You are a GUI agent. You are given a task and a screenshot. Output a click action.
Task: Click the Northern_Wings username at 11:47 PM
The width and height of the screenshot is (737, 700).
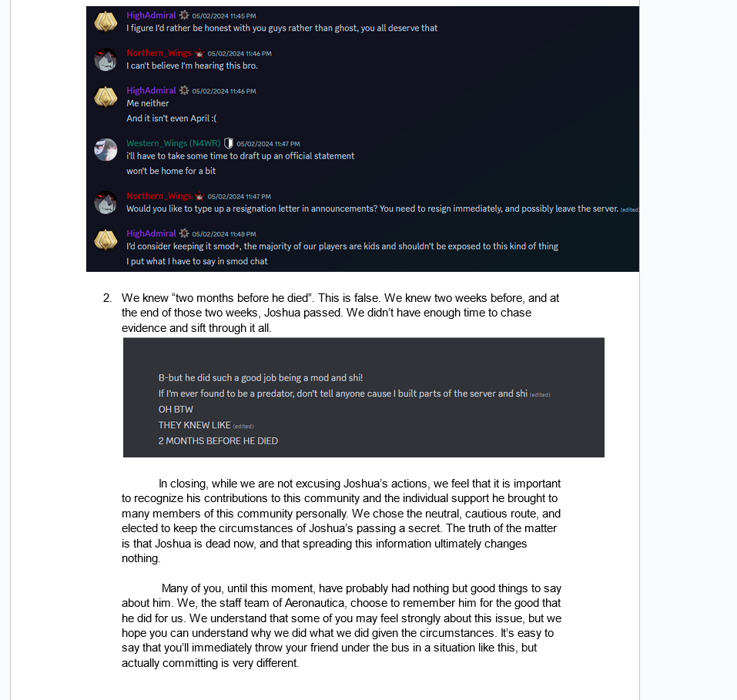coord(159,196)
